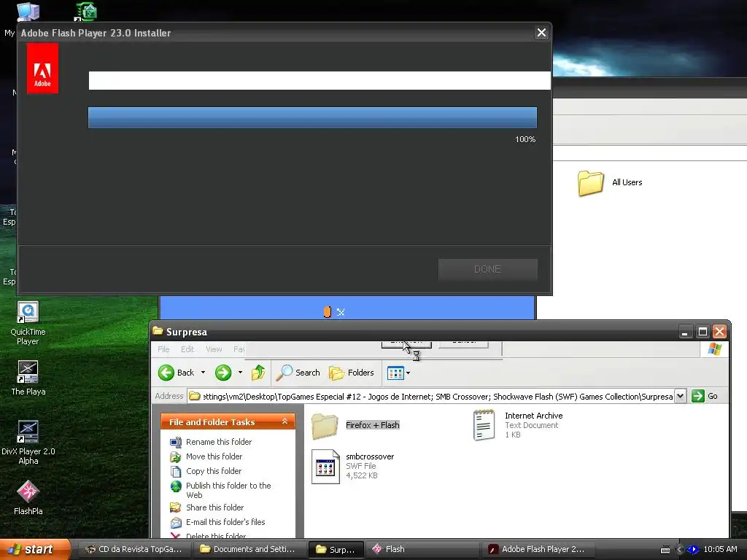
Task: Toggle the Folders pane
Action: click(352, 373)
